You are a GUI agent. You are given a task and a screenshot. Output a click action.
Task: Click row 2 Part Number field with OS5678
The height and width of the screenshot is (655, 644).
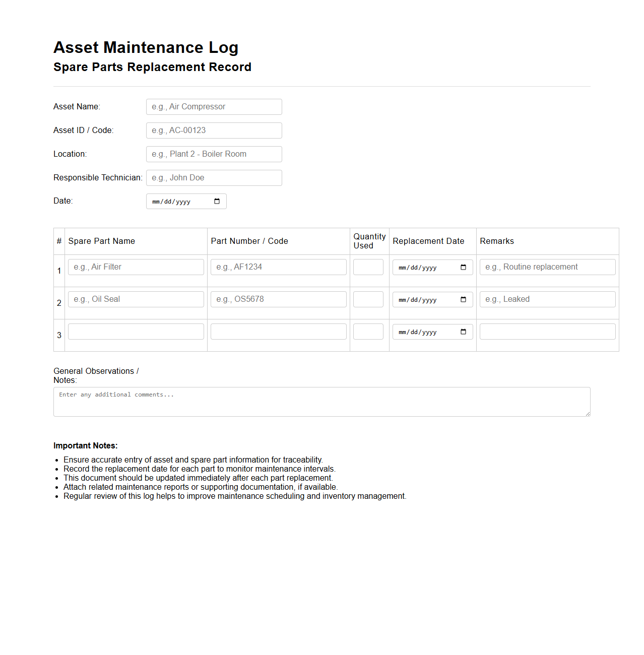point(278,299)
